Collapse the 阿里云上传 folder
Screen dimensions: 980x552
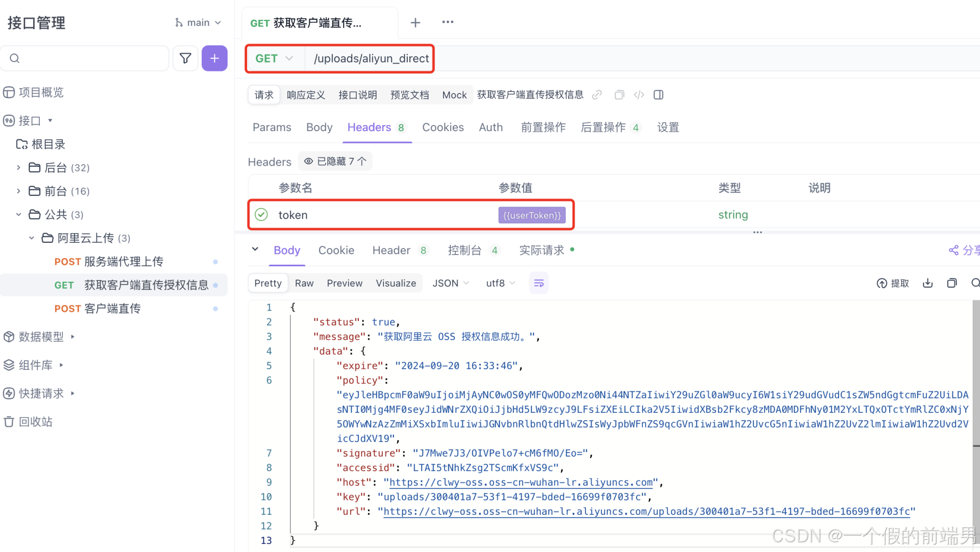[x=32, y=238]
